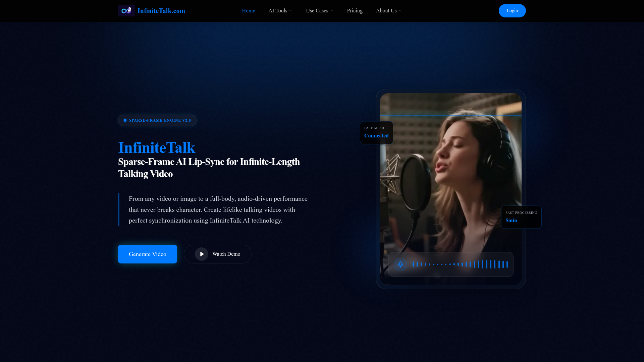The image size is (644, 362).
Task: Open InfiniteTalk.com via the header link
Action: click(x=161, y=10)
